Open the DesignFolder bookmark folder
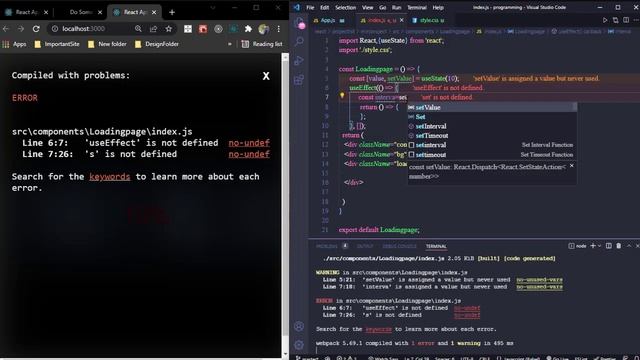Viewport: 640px width, 360px height. 157,44
